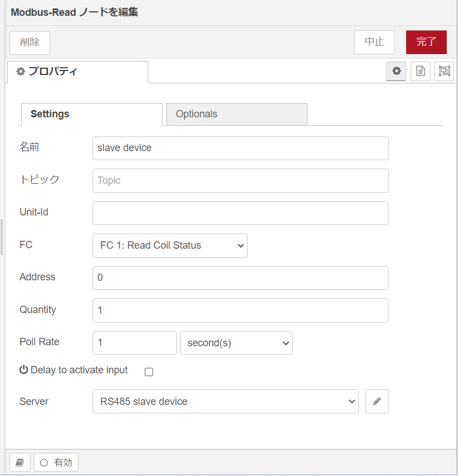Switch to the Optionals tab
The height and width of the screenshot is (476, 458).
tap(237, 114)
